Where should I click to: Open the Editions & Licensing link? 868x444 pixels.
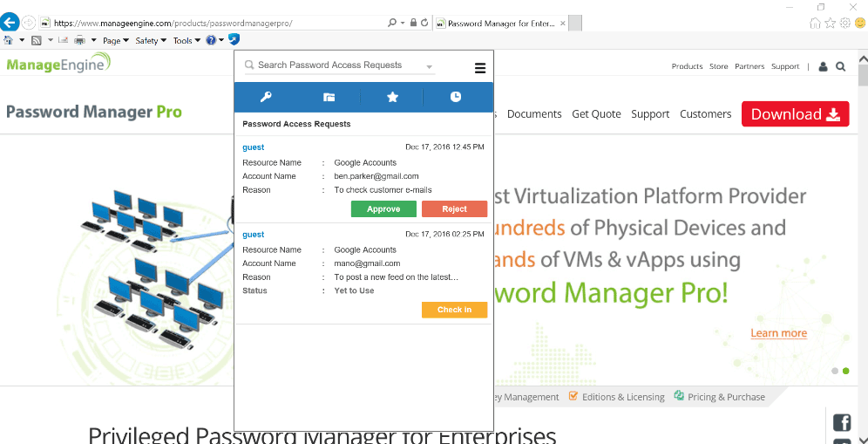click(617, 397)
